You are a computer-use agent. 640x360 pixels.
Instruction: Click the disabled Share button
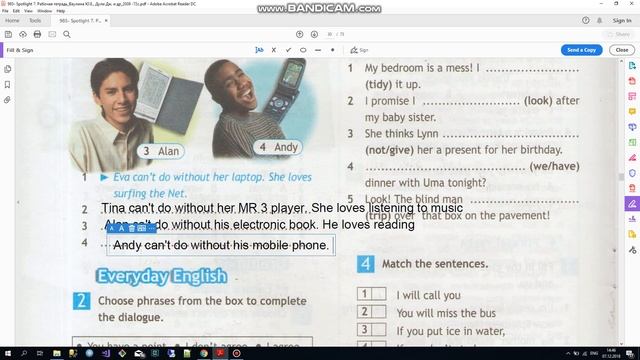coord(619,35)
